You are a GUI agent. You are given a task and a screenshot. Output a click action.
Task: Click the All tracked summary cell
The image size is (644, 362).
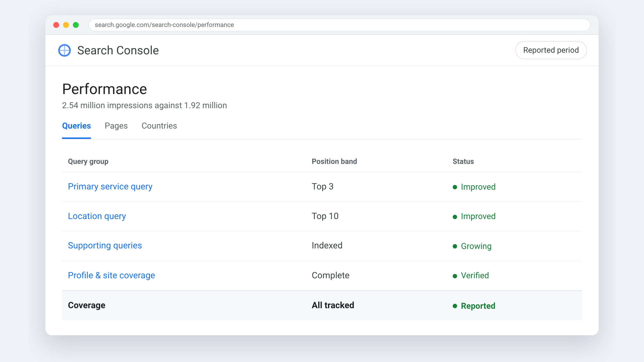(x=333, y=305)
